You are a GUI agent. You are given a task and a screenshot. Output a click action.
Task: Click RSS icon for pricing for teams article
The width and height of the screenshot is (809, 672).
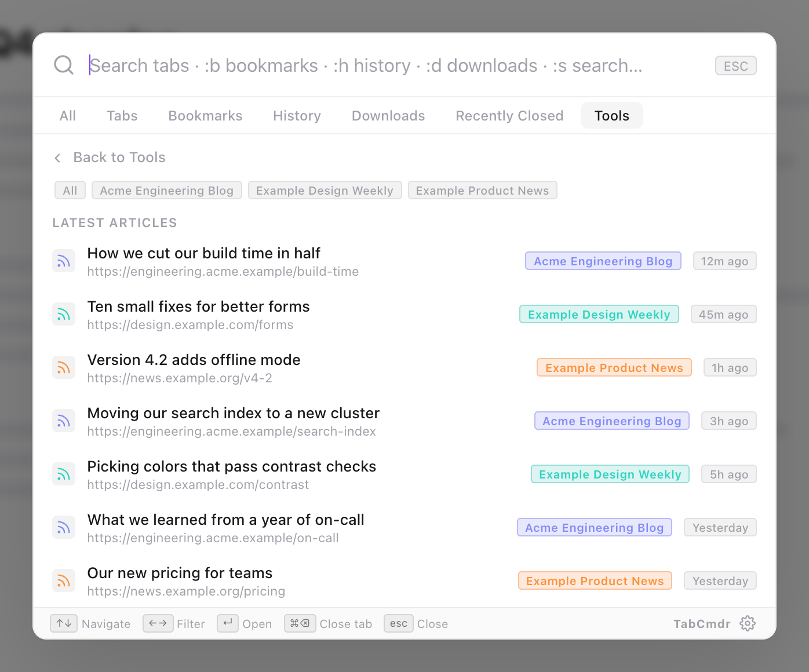pos(64,581)
